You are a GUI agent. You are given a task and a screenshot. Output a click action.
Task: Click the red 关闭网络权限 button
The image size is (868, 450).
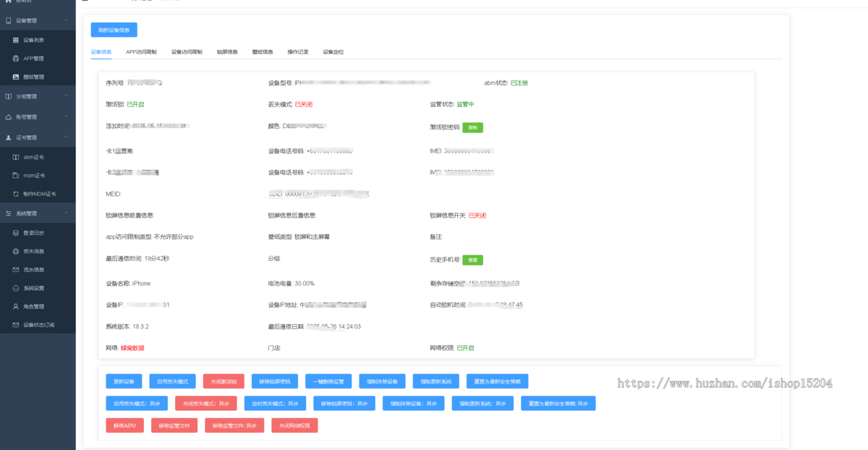[x=294, y=425]
